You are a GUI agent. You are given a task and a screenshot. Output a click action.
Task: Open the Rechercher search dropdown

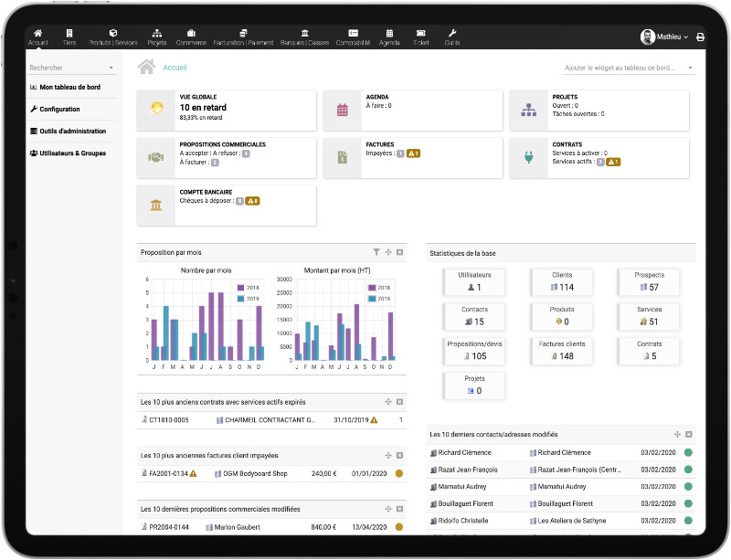tap(71, 68)
